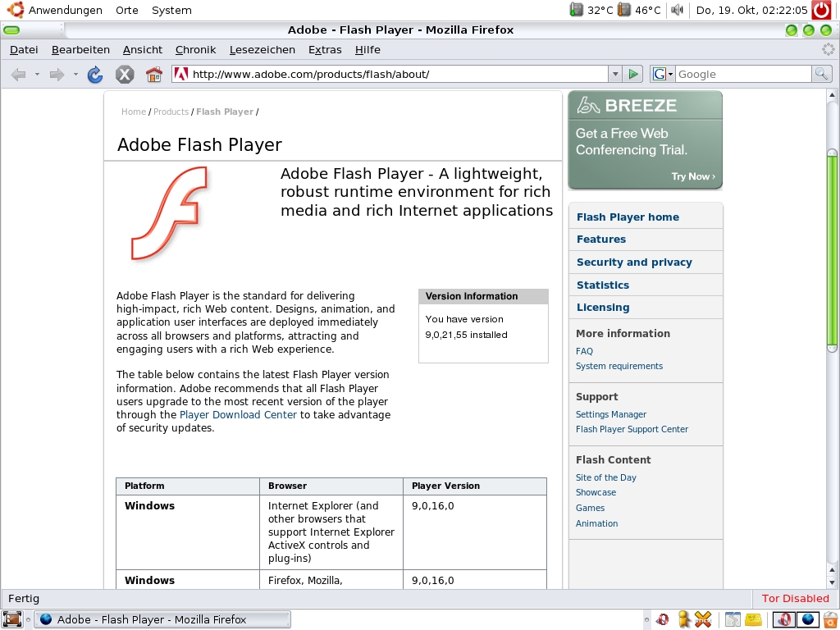Click the Stop loading icon
This screenshot has height=630, width=840.
[124, 75]
